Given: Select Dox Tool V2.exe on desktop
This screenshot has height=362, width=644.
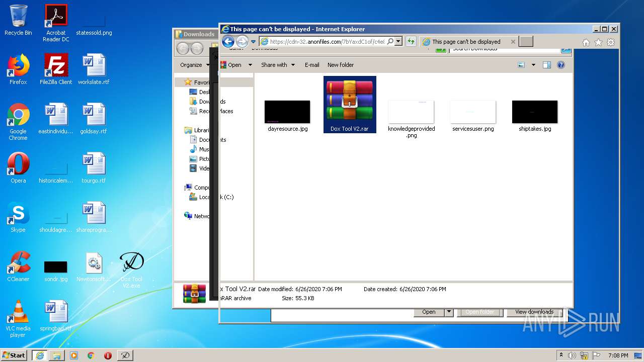Looking at the screenshot, I should click(x=132, y=269).
